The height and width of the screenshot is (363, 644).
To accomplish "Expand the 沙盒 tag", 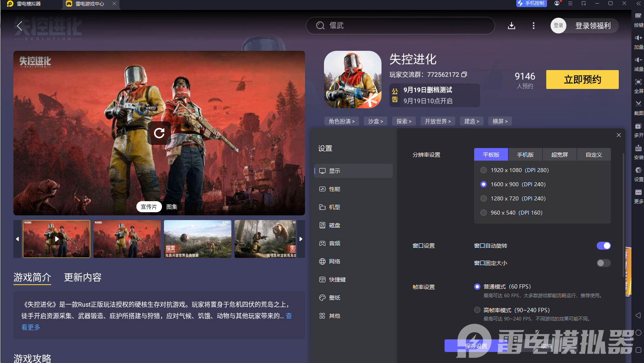I will tap(376, 121).
